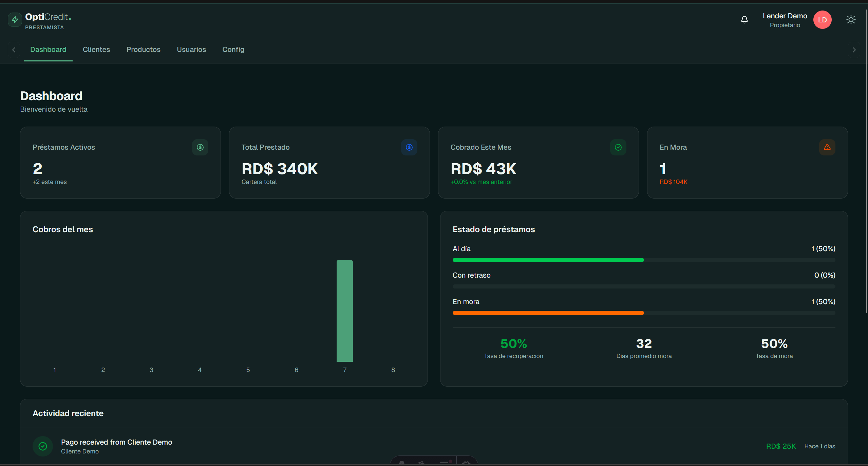The image size is (868, 466).
Task: Click the LD user avatar
Action: click(822, 20)
